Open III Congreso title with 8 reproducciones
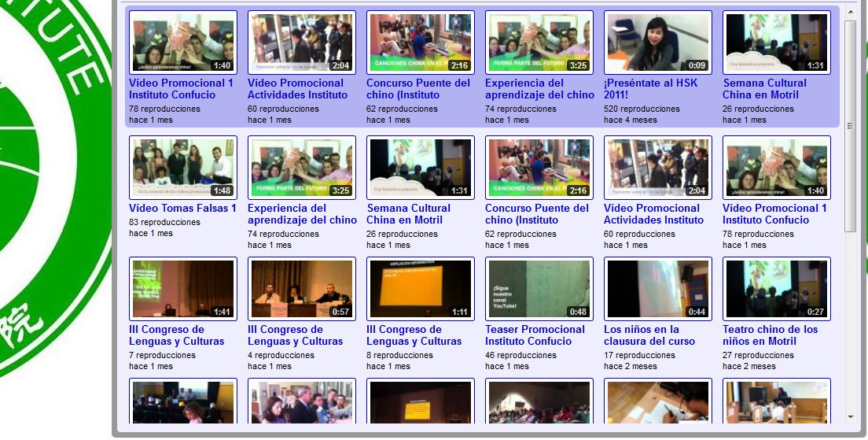The height and width of the screenshot is (440, 868). pyautogui.click(x=414, y=335)
